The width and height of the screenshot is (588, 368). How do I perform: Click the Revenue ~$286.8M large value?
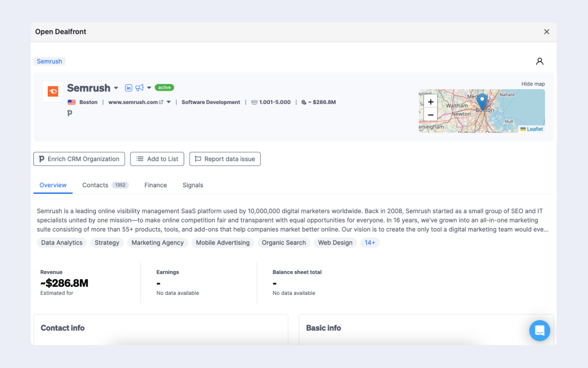pyautogui.click(x=64, y=283)
